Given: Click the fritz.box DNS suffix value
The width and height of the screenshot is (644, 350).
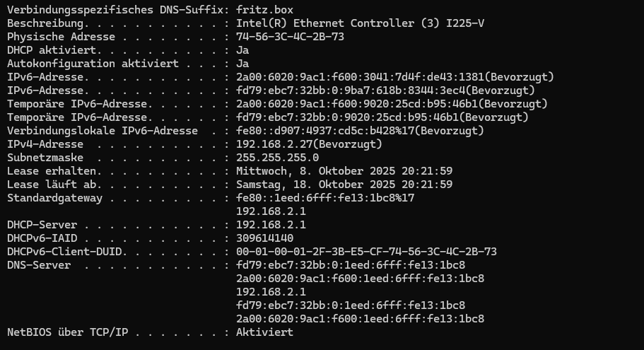Looking at the screenshot, I should tap(264, 9).
